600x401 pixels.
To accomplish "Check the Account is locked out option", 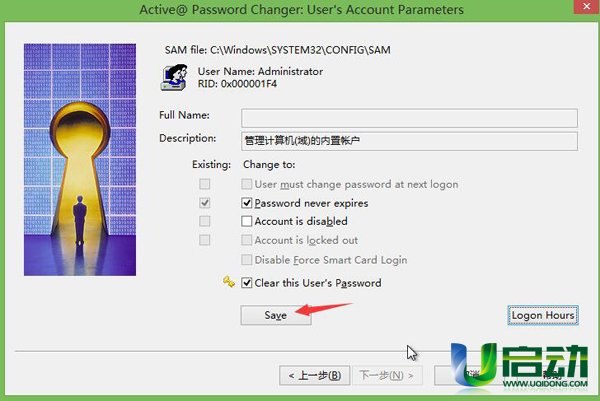I will tap(247, 240).
